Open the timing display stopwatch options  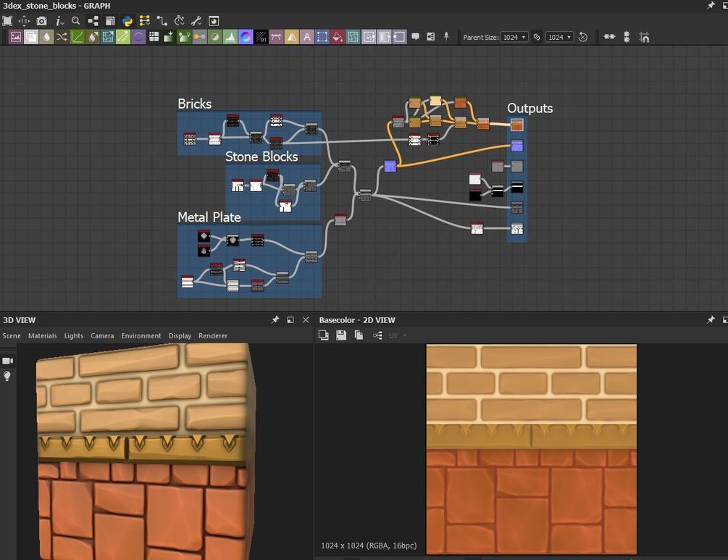click(179, 21)
